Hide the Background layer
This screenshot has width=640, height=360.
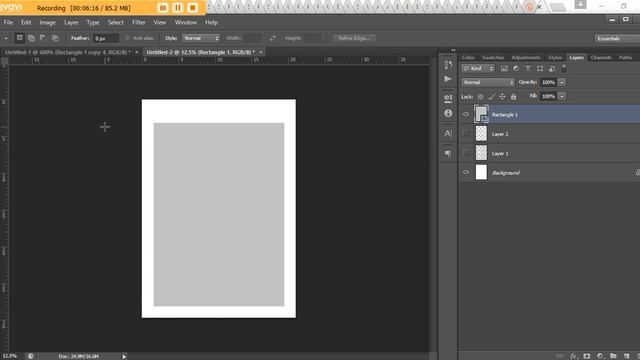click(x=466, y=172)
